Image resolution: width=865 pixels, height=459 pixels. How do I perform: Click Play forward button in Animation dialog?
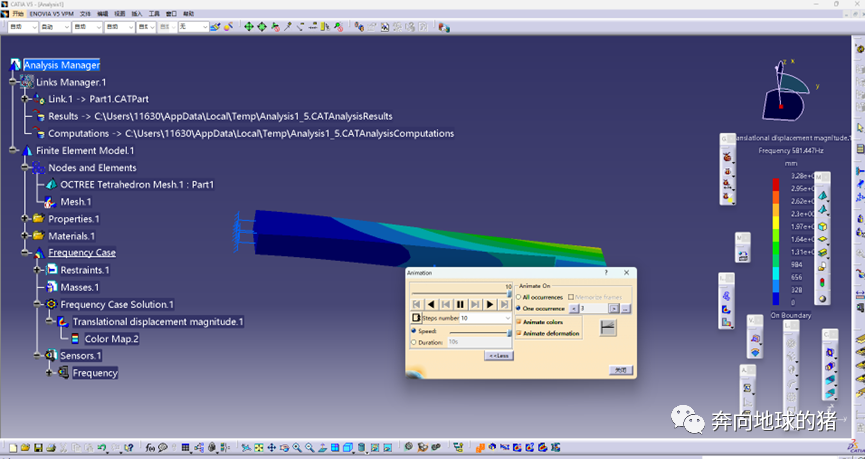click(x=489, y=304)
